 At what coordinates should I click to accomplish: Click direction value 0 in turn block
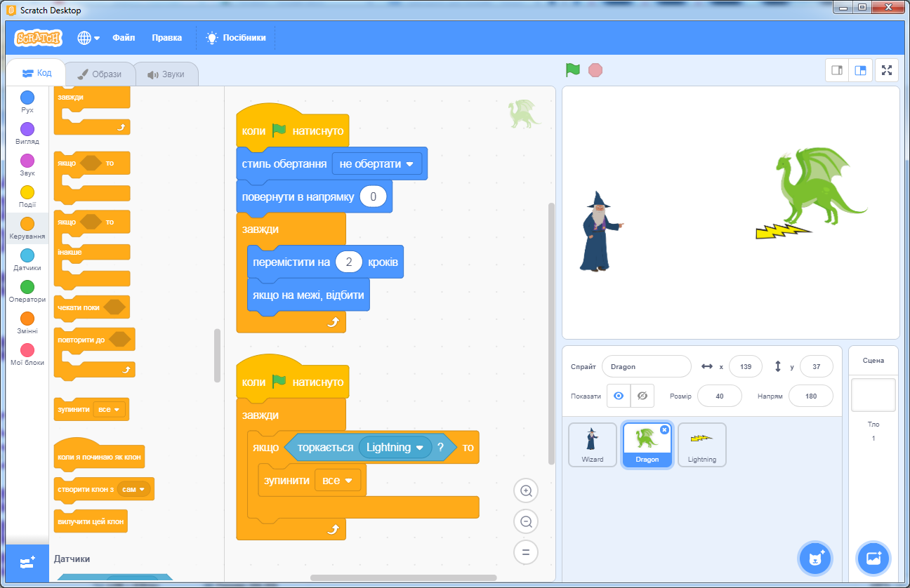click(x=373, y=197)
